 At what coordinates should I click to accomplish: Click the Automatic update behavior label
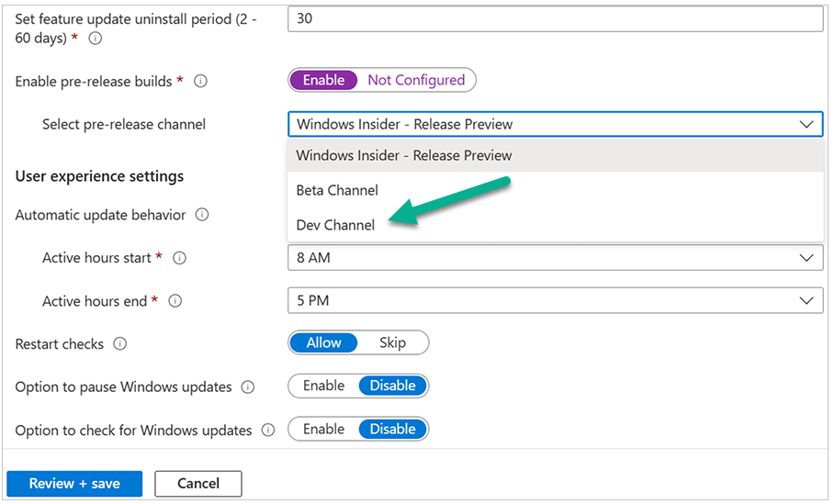100,215
